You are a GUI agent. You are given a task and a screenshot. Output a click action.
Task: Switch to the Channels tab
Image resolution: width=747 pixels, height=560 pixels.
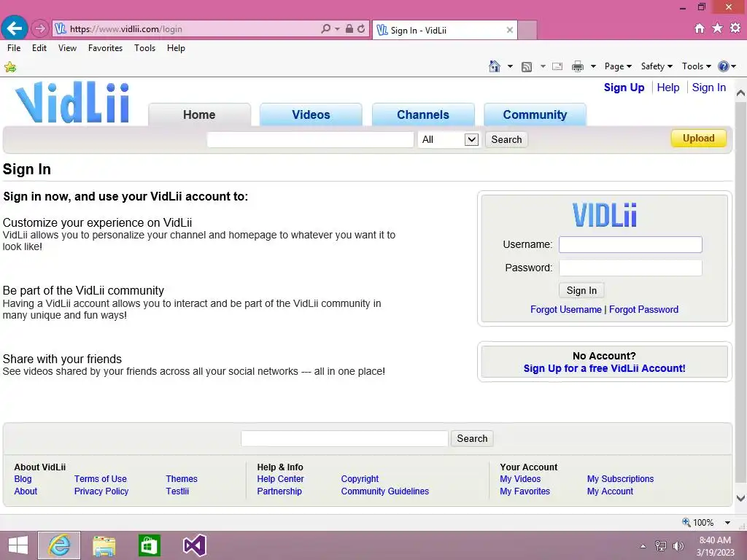coord(423,114)
